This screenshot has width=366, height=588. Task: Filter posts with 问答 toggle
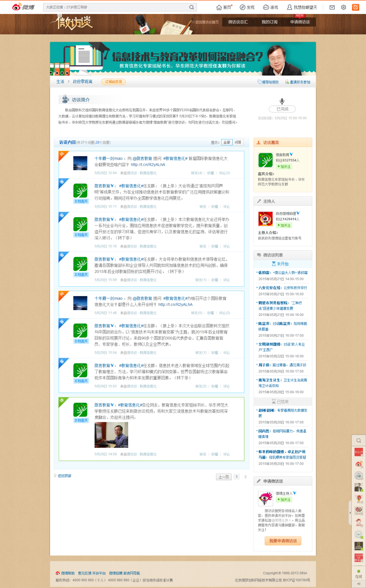[x=238, y=142]
